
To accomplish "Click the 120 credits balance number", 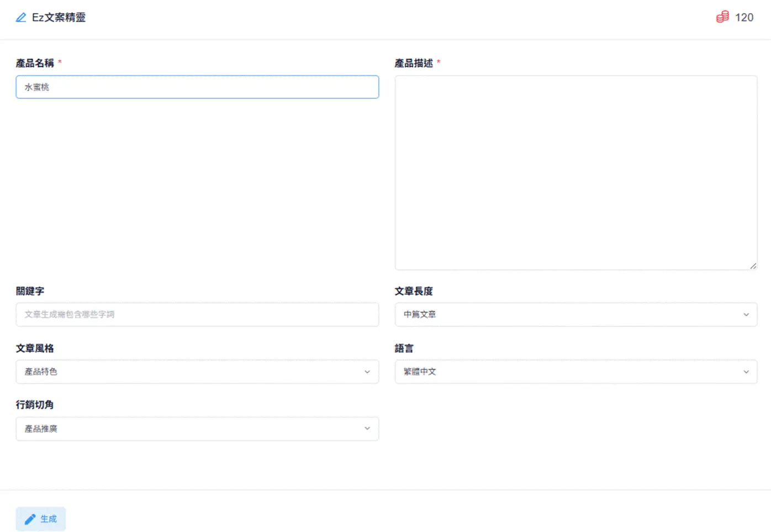I will tap(744, 18).
